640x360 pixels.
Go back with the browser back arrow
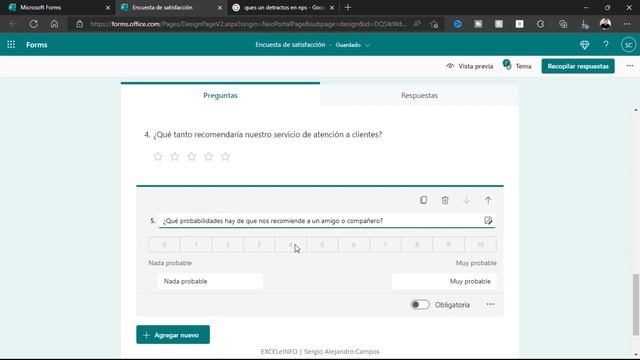[13, 24]
